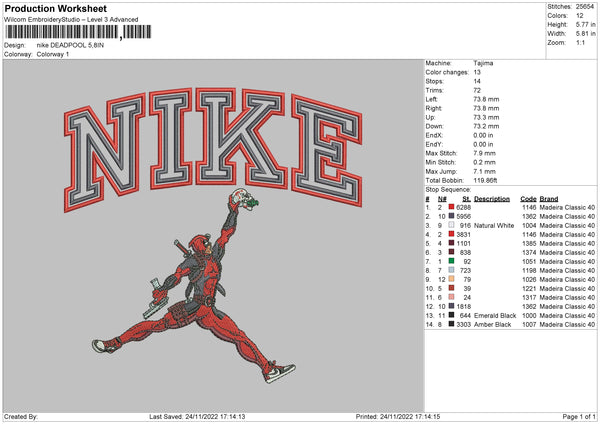Viewport: 600px width, 424px height.
Task: Select the Natural White color swatch
Action: [x=452, y=225]
